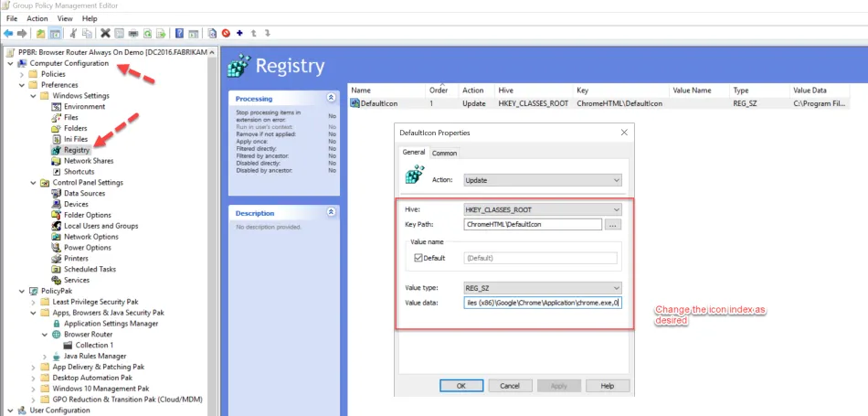
Task: Click the Back arrow toolbar icon
Action: (8, 33)
